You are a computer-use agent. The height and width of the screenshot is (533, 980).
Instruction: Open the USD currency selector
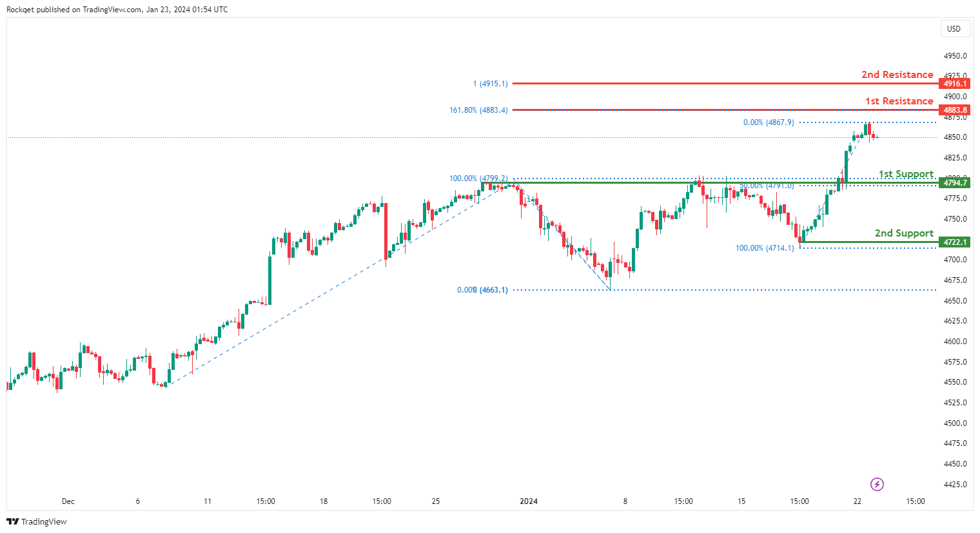point(954,29)
